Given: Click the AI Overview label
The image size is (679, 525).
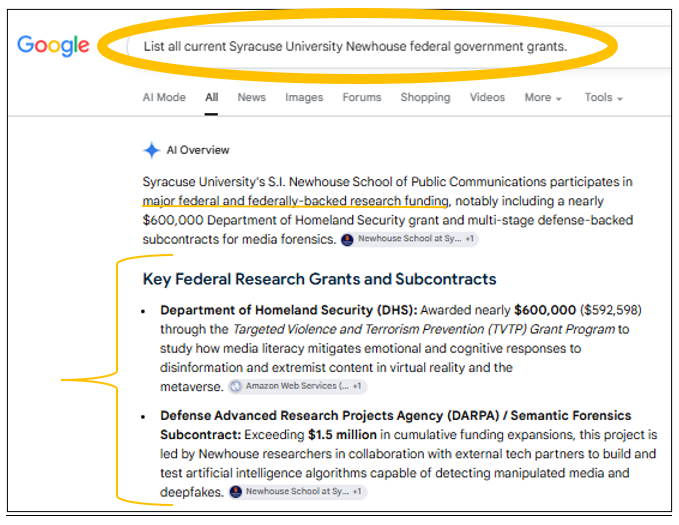Looking at the screenshot, I should tap(198, 150).
